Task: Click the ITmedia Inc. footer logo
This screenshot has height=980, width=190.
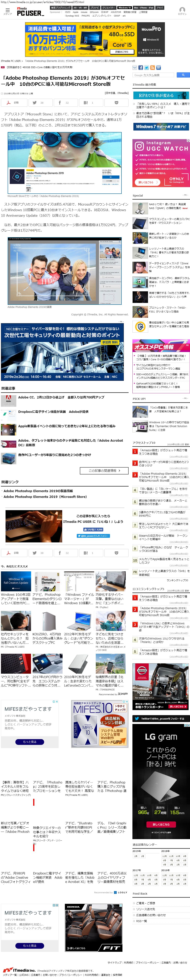Action: (19, 970)
